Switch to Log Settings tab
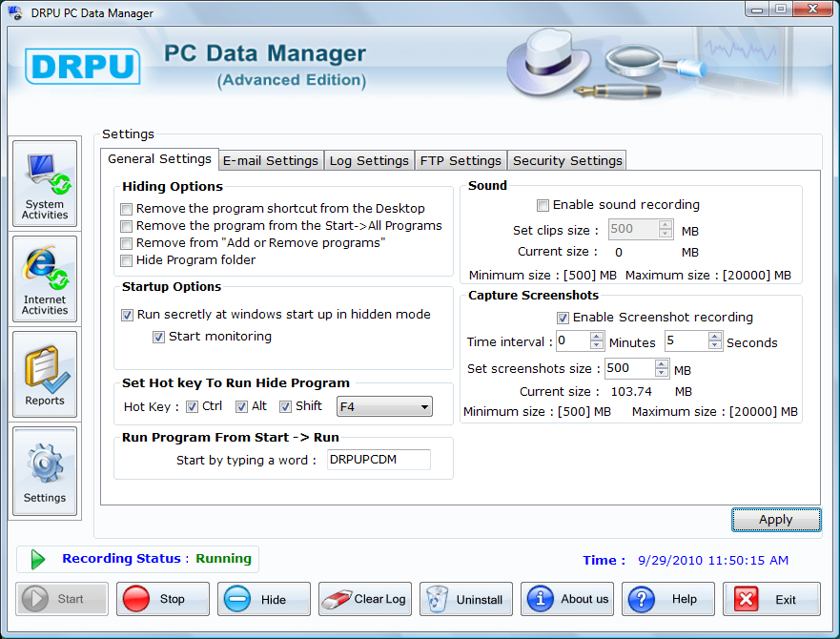The height and width of the screenshot is (639, 840). tap(369, 160)
